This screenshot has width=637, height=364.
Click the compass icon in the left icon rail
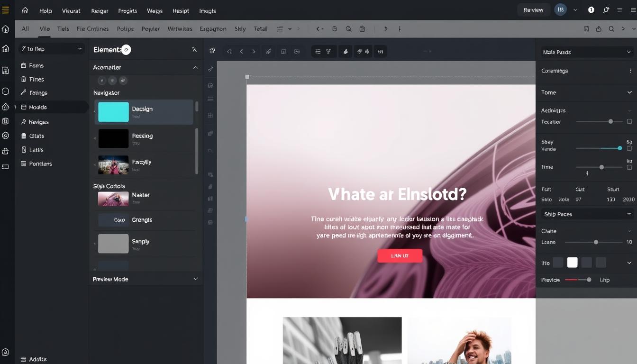(6, 136)
